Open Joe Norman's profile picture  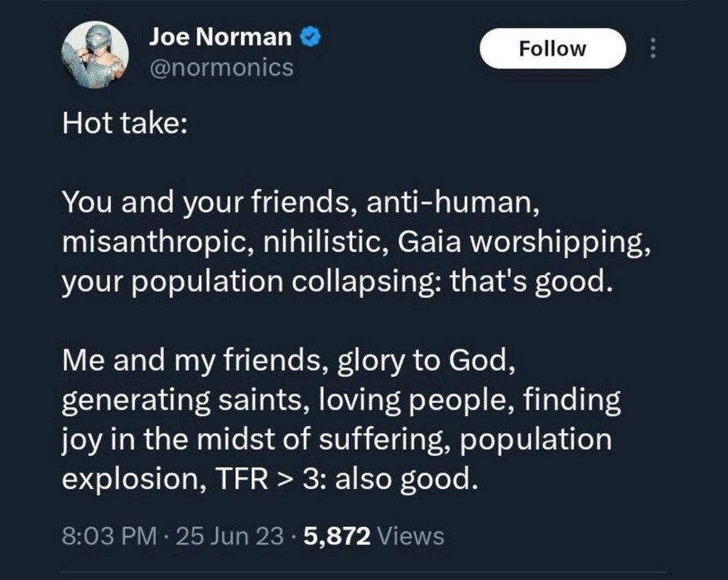(95, 51)
